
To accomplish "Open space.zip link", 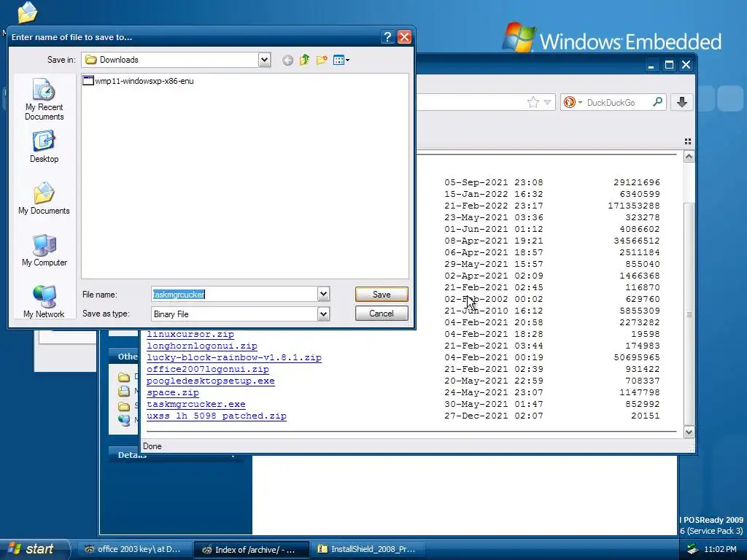I will (173, 393).
